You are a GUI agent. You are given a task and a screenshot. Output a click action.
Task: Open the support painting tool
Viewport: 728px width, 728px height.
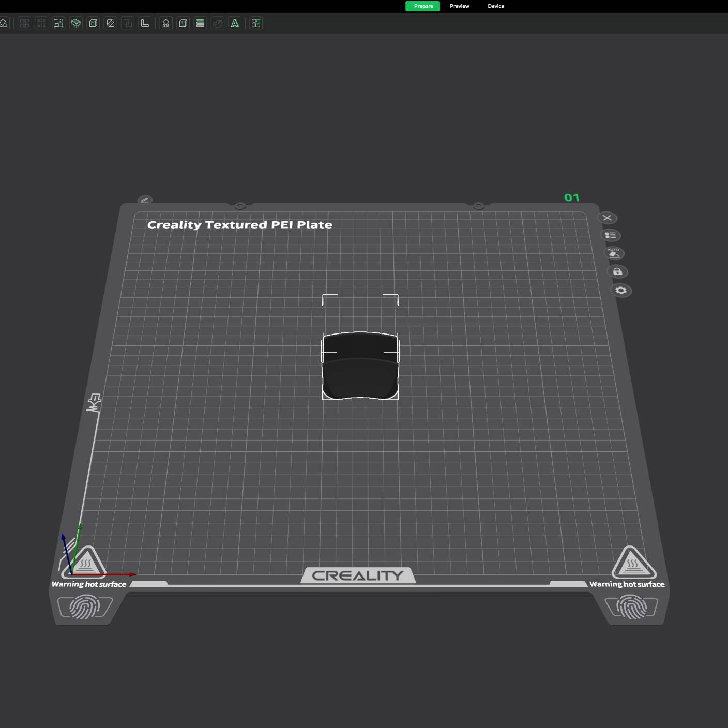pos(166,23)
